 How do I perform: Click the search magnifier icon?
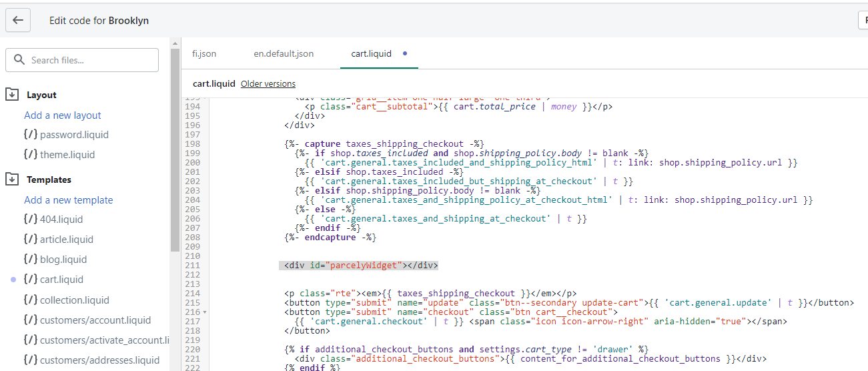(19, 60)
